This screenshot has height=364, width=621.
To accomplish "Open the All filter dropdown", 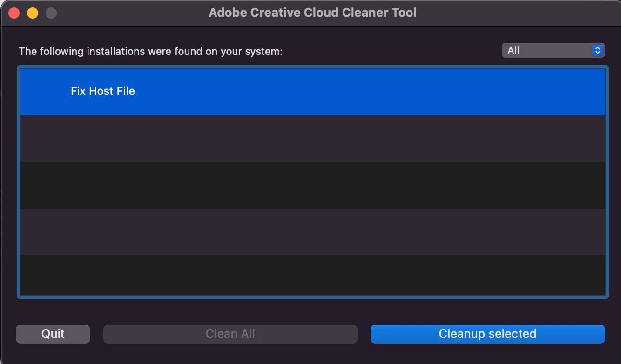I will (553, 50).
